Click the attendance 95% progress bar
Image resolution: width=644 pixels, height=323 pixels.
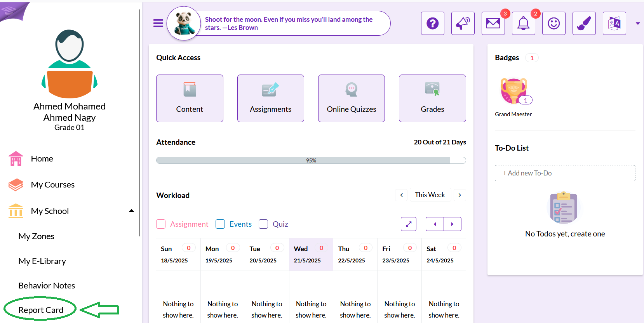point(311,160)
